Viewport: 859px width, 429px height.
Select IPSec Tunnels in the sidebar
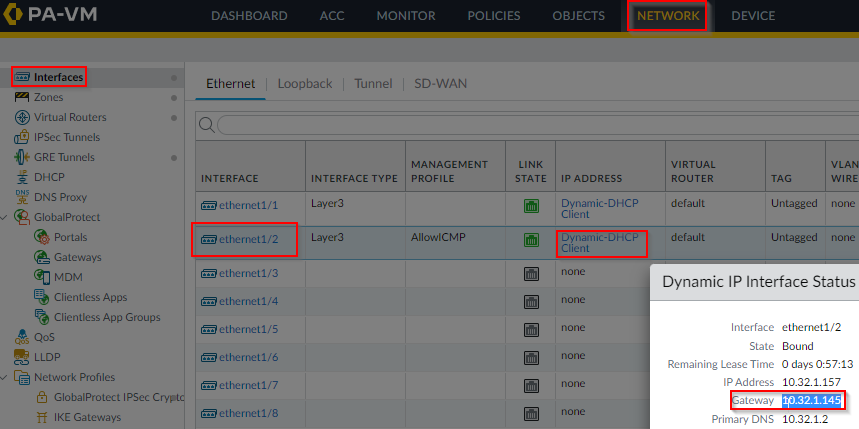67,137
